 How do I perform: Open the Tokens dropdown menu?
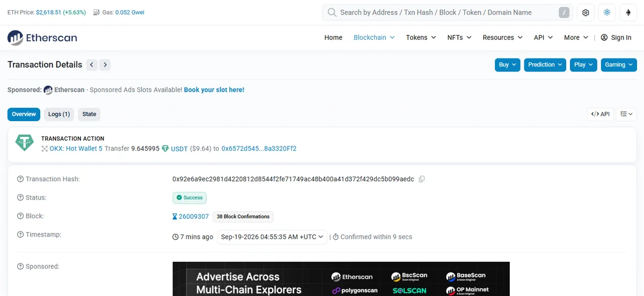point(420,38)
